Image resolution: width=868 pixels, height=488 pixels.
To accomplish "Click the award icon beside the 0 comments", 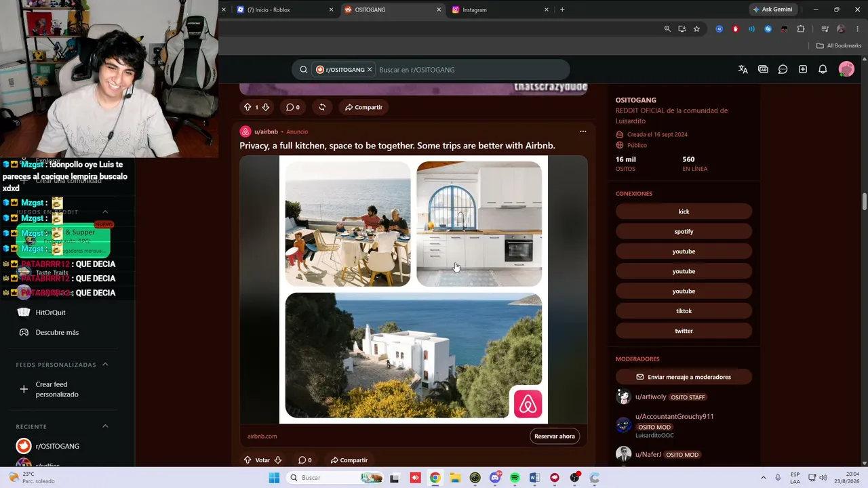I will pos(322,107).
